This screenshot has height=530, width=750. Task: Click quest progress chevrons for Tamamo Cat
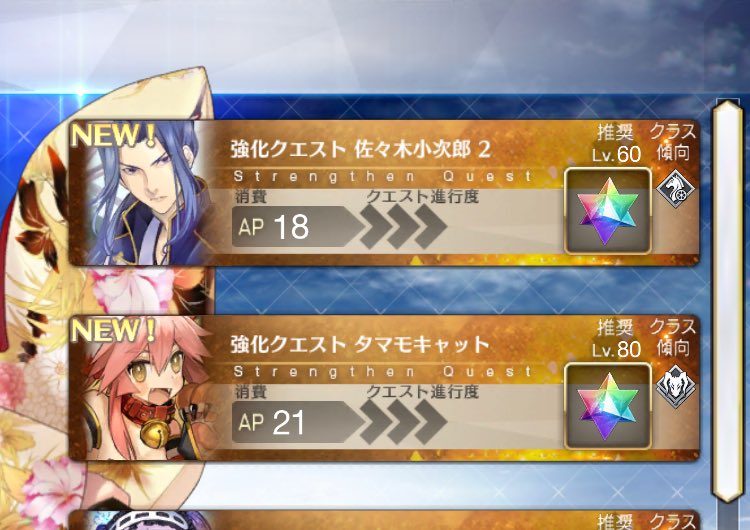pyautogui.click(x=403, y=422)
